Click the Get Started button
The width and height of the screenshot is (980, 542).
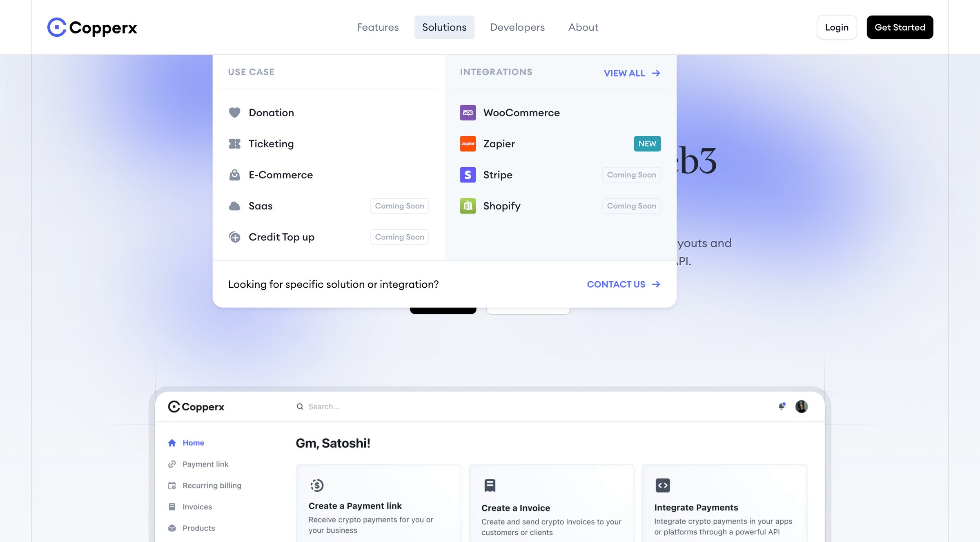(x=900, y=27)
